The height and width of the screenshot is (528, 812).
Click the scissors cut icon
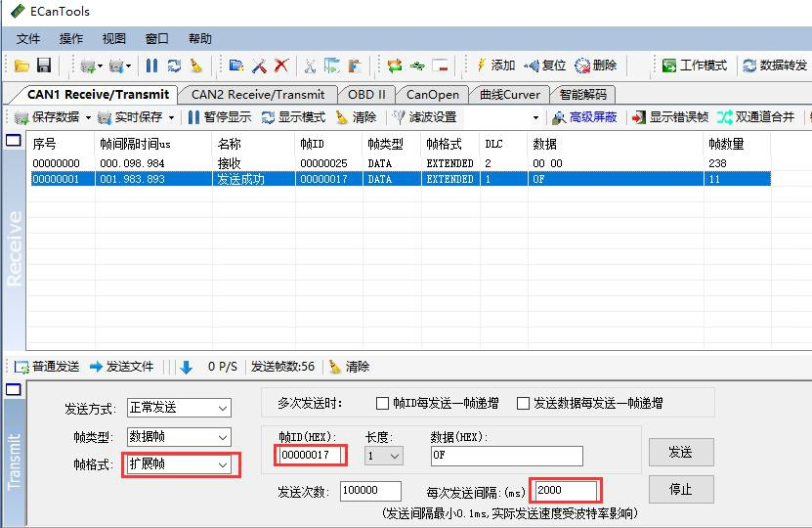310,66
